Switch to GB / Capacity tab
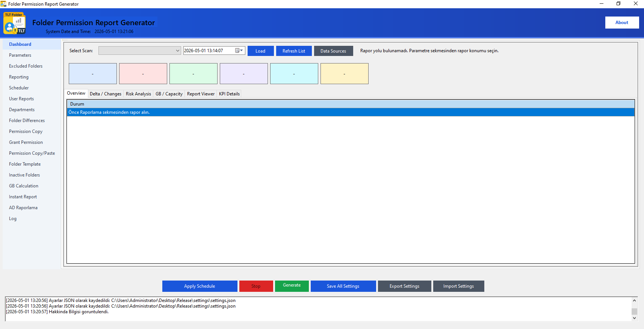Image resolution: width=644 pixels, height=329 pixels. tap(169, 94)
